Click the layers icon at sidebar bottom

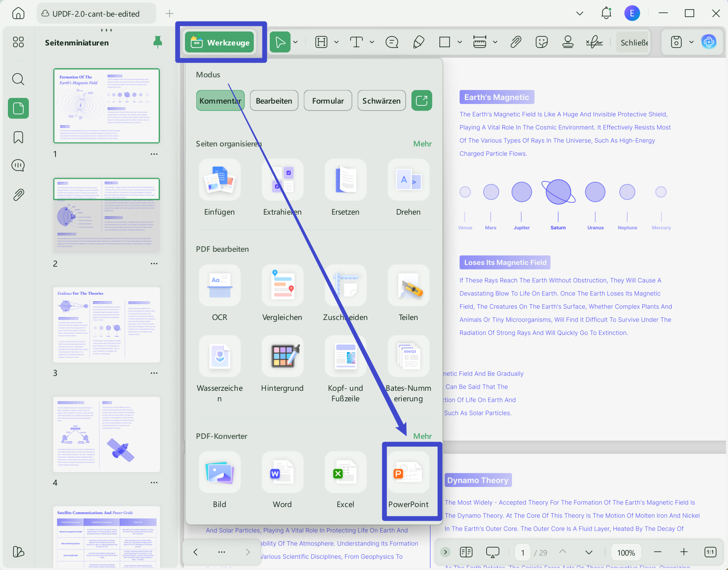pyautogui.click(x=18, y=552)
